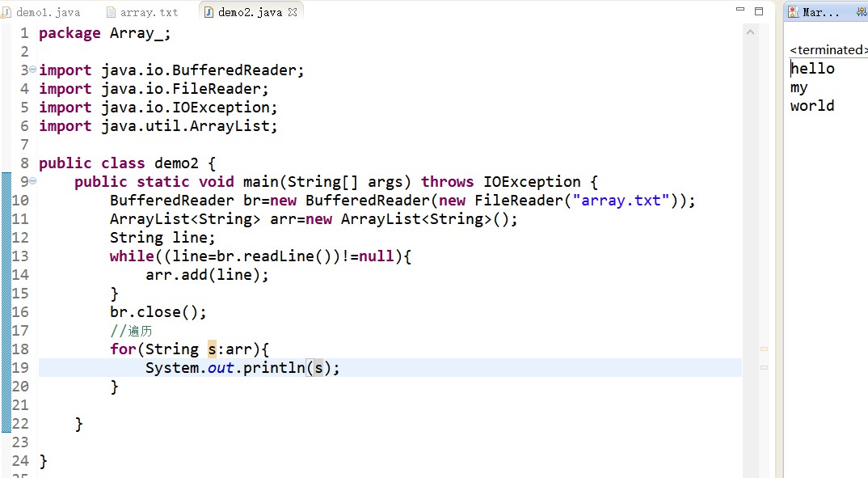Click the Markers view icon
The image size is (868, 478).
click(794, 12)
